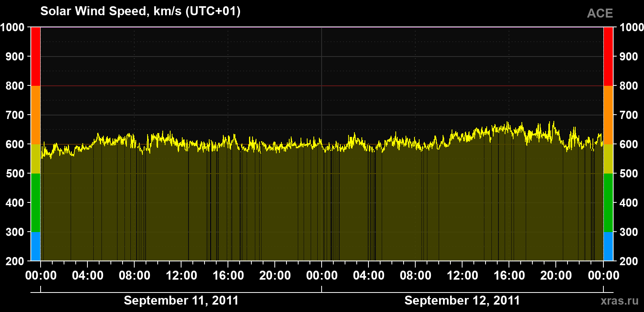This screenshot has height=312, width=644.
Task: Click the green band on right color scale
Action: pyautogui.click(x=608, y=203)
